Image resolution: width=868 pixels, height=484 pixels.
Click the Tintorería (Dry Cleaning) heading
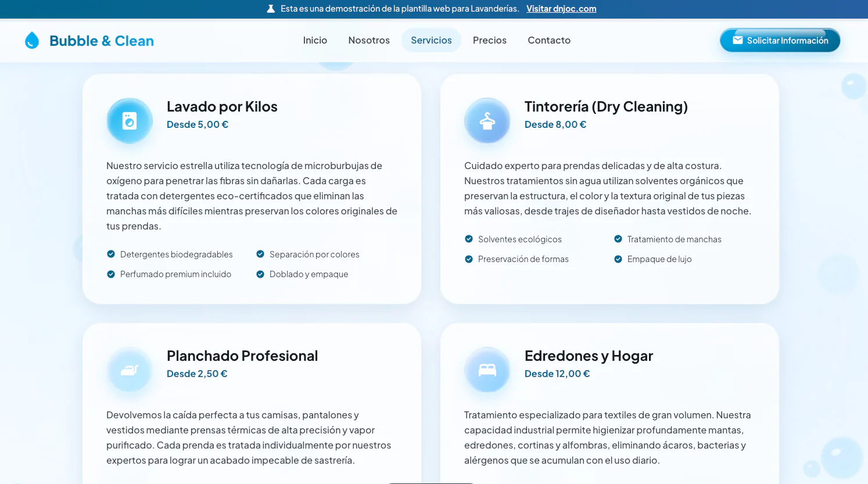(606, 106)
